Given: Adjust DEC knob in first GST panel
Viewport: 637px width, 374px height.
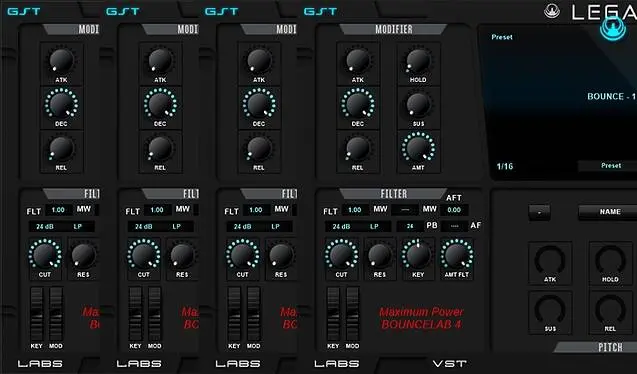Looking at the screenshot, I should (61, 104).
